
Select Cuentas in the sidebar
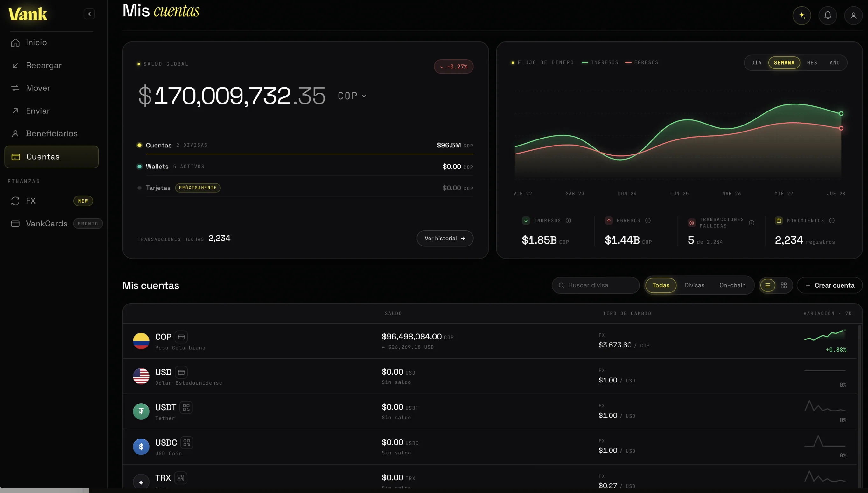coord(52,157)
